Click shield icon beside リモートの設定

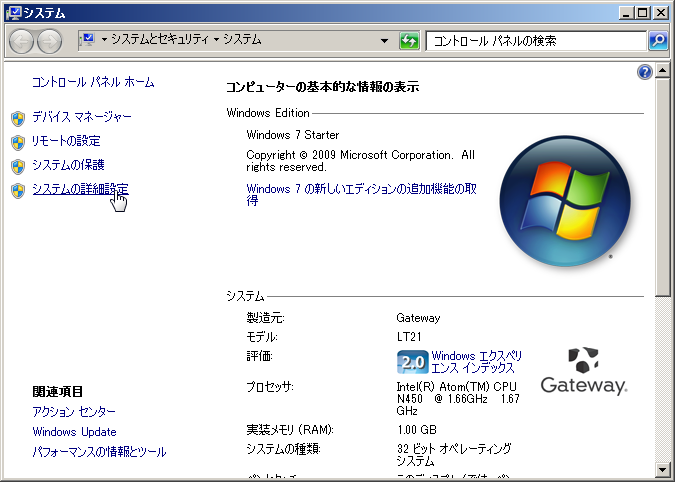(x=18, y=142)
